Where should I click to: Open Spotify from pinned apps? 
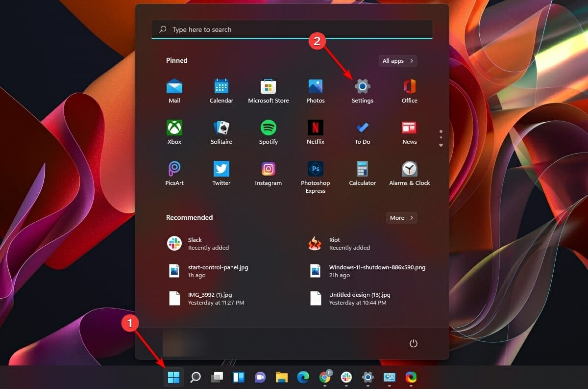click(269, 132)
